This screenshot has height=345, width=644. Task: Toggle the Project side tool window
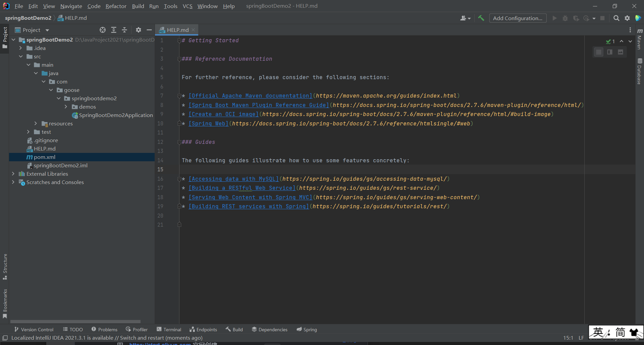coord(5,38)
